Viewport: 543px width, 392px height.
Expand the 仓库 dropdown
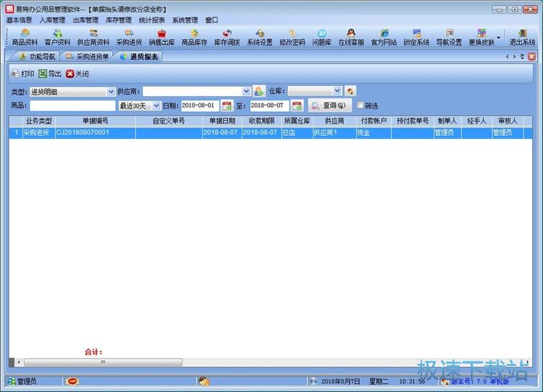(337, 91)
